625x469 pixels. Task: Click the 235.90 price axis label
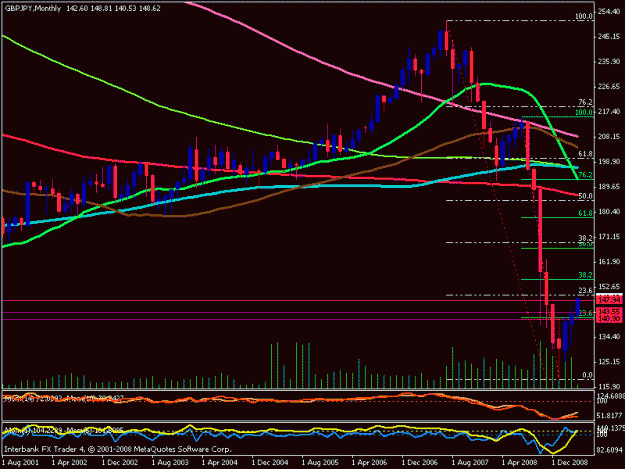[609, 62]
